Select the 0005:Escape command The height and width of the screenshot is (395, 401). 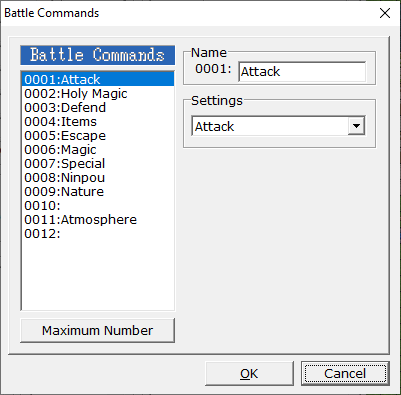(x=98, y=135)
